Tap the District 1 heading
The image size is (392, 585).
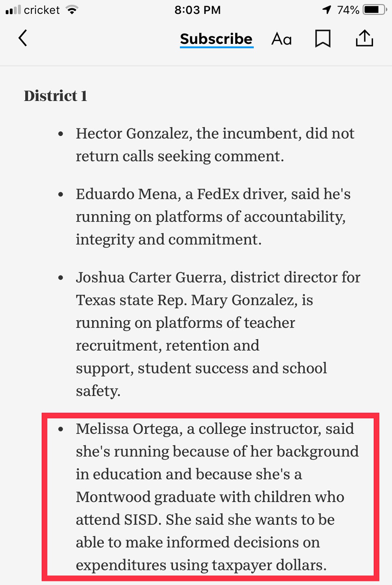pos(56,96)
